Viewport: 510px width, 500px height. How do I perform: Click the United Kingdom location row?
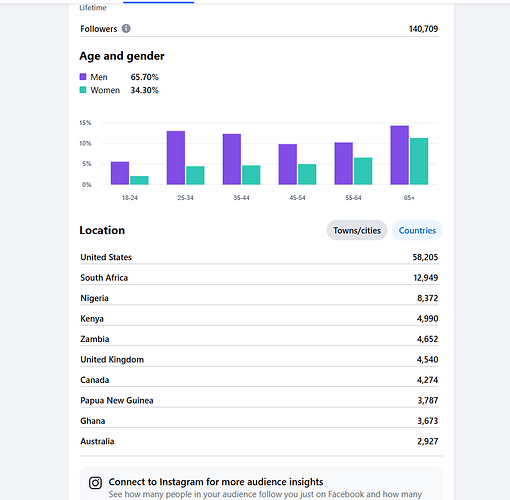click(x=259, y=359)
